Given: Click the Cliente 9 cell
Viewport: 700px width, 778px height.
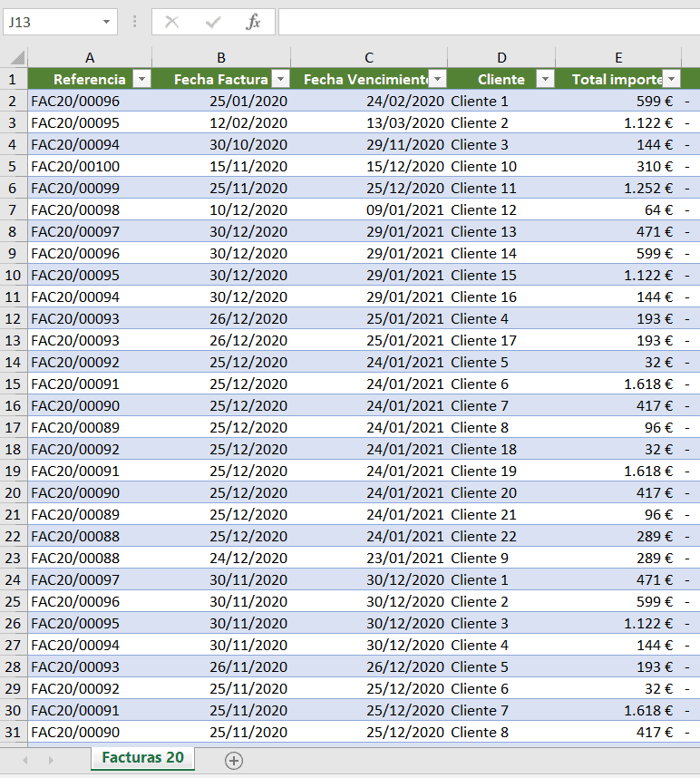Looking at the screenshot, I should pos(501,558).
